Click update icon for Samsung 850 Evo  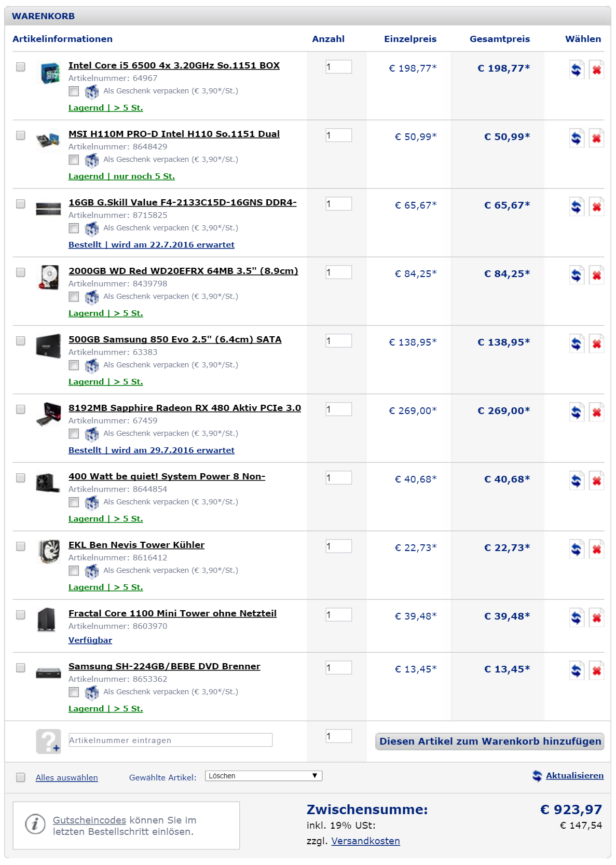(x=576, y=344)
